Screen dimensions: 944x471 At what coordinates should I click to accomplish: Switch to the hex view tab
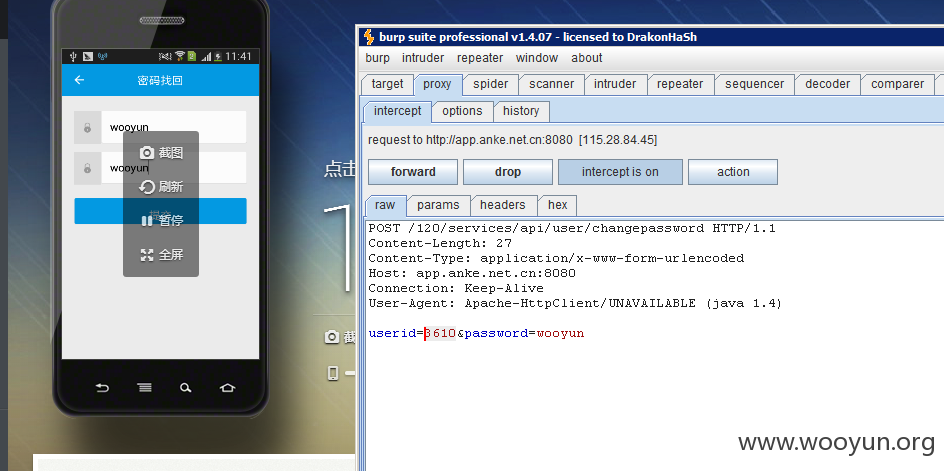[x=557, y=205]
